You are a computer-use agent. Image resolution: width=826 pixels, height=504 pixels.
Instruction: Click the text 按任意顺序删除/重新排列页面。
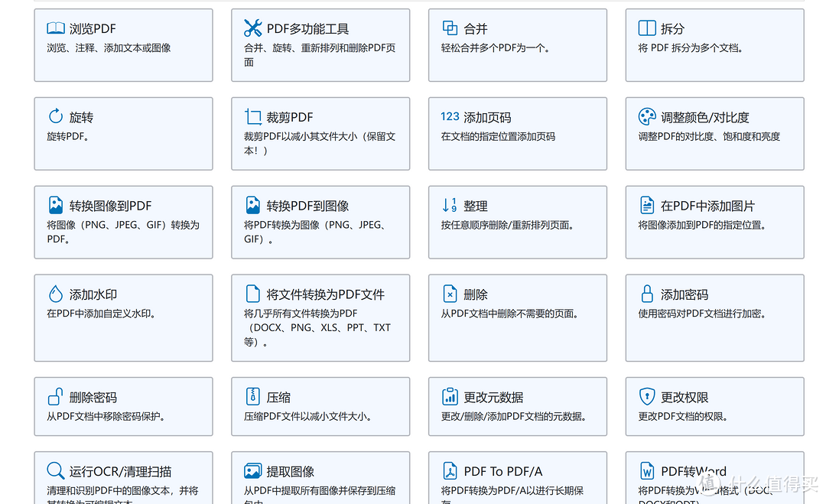(x=507, y=225)
